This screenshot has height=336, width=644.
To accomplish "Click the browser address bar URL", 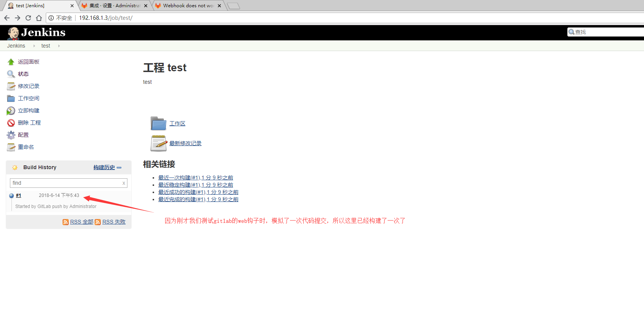I will [106, 18].
